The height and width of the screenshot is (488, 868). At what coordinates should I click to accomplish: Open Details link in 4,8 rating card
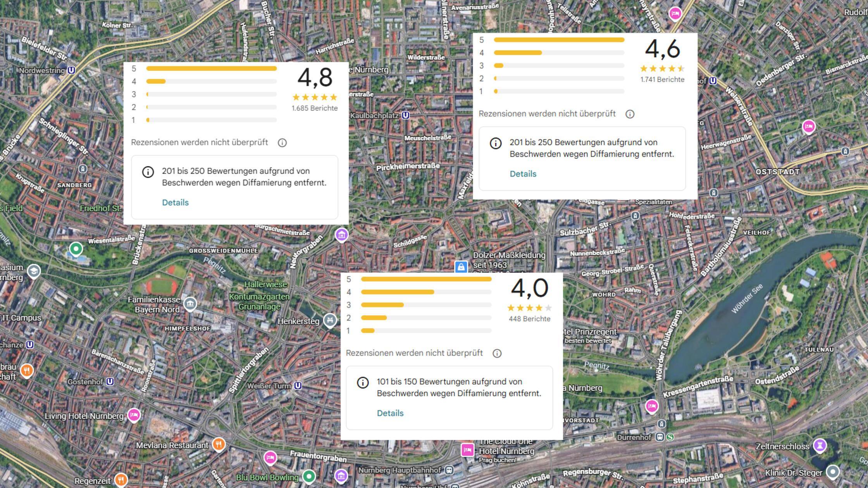[x=175, y=203]
